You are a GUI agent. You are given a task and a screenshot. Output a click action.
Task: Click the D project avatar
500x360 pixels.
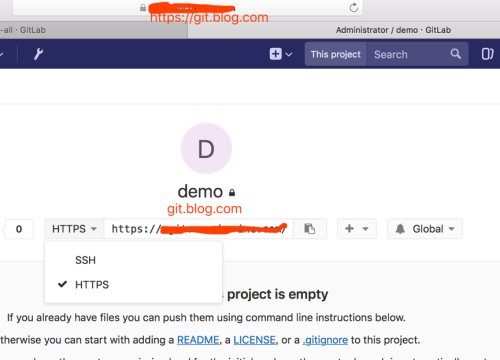tap(206, 148)
